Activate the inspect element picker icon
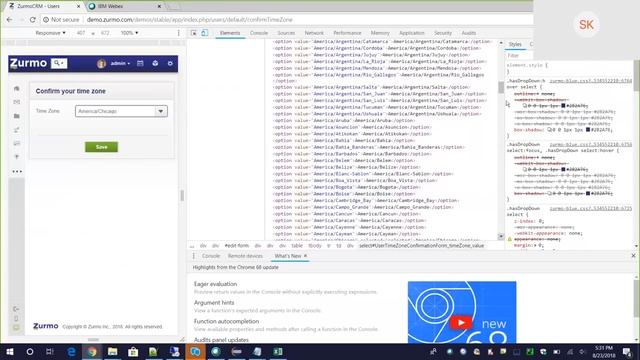 coord(194,33)
